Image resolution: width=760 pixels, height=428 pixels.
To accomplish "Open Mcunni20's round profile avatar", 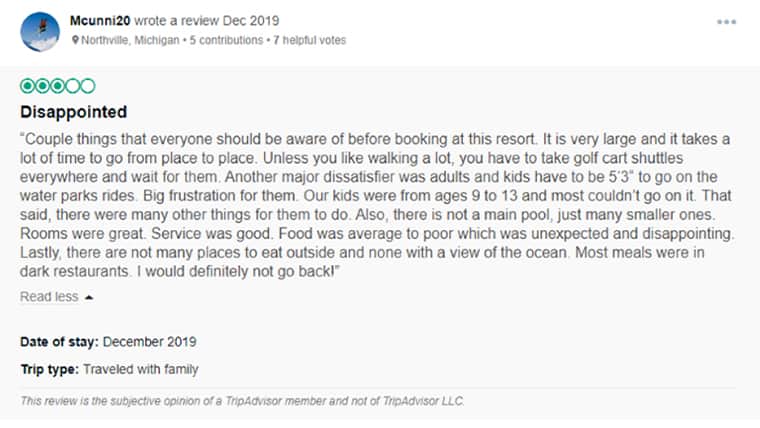I will [x=40, y=32].
